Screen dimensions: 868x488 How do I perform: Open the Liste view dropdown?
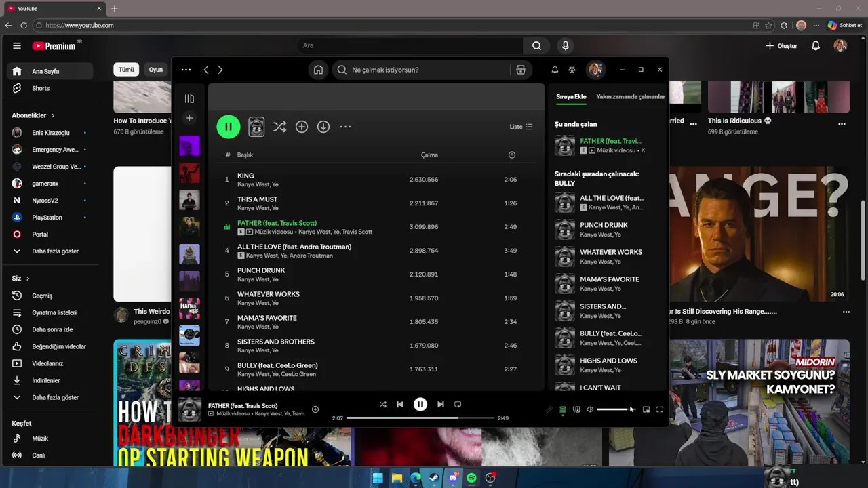tap(521, 127)
